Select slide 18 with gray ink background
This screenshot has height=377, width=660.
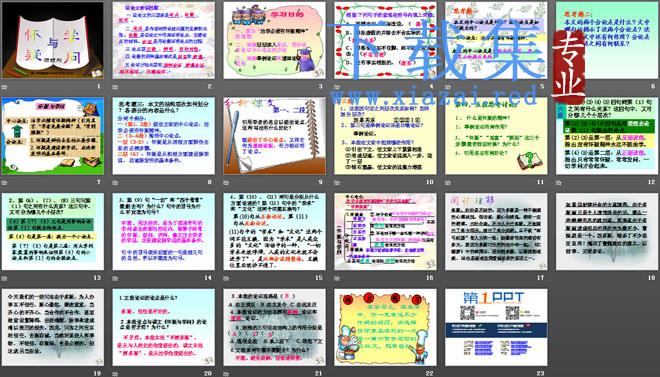coord(607,231)
